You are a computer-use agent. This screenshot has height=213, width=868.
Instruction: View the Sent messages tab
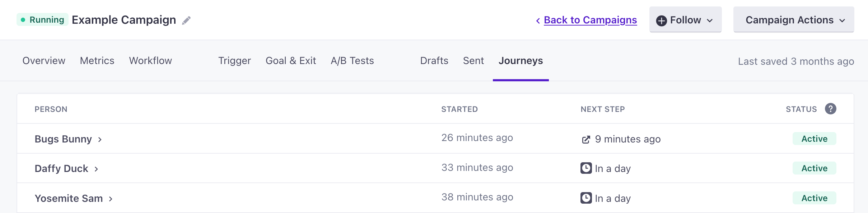click(x=473, y=61)
